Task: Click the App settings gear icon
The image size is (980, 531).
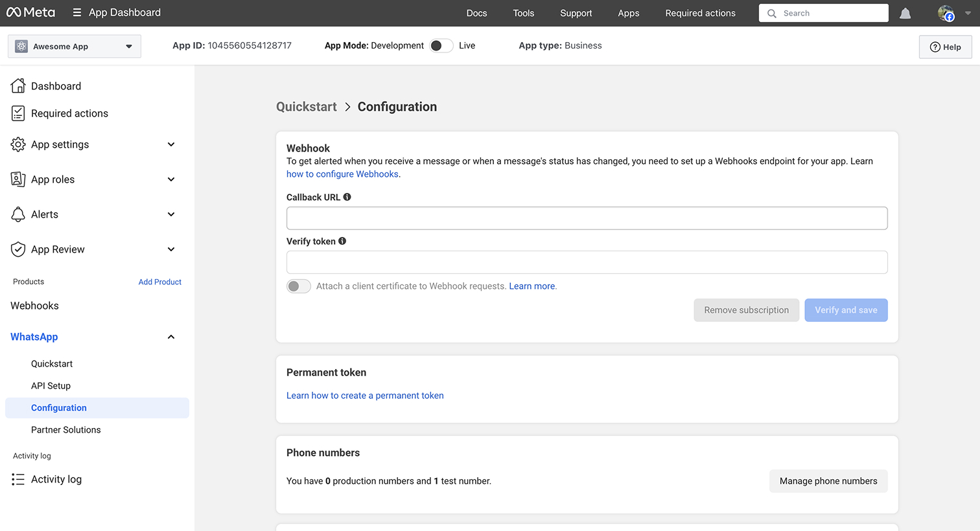Action: 17,144
